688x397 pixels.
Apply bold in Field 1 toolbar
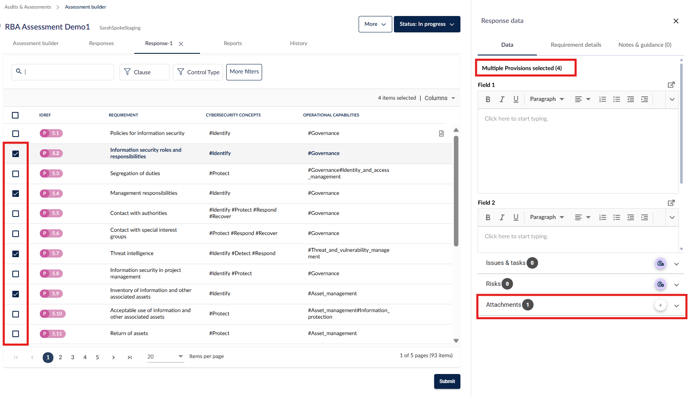487,99
